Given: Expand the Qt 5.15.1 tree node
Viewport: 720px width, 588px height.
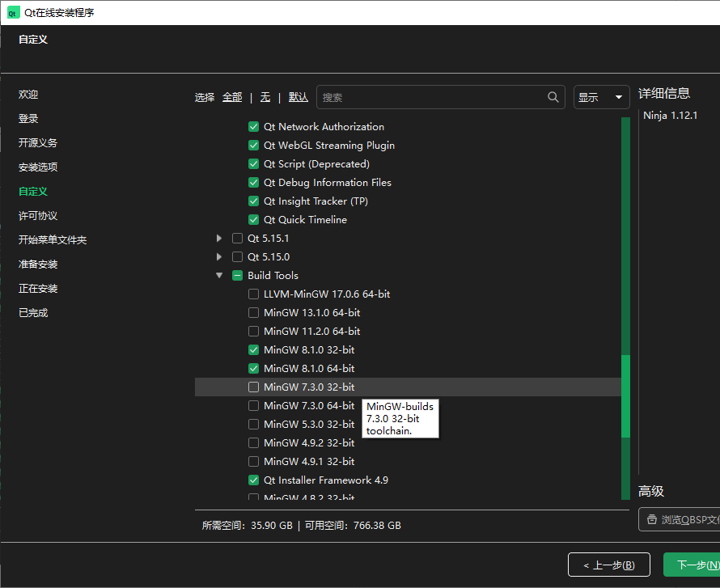Looking at the screenshot, I should [x=219, y=239].
